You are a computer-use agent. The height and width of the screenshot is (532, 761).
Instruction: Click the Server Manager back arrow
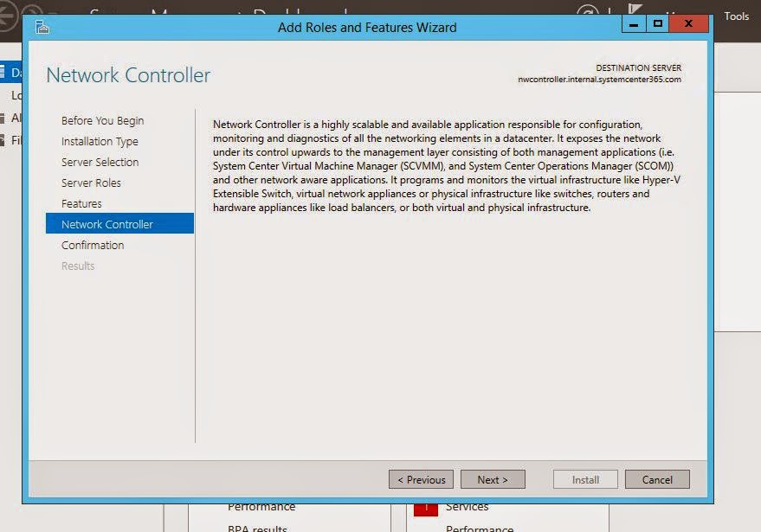click(x=9, y=17)
